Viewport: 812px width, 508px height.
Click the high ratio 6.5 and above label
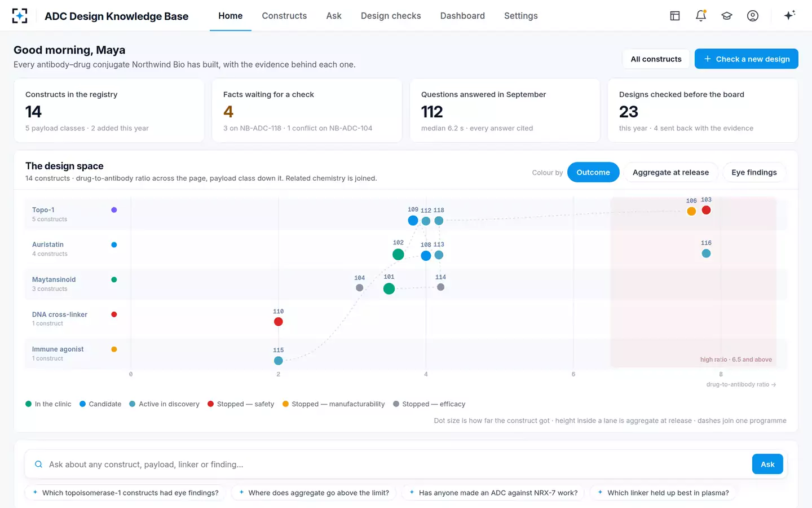coord(736,360)
